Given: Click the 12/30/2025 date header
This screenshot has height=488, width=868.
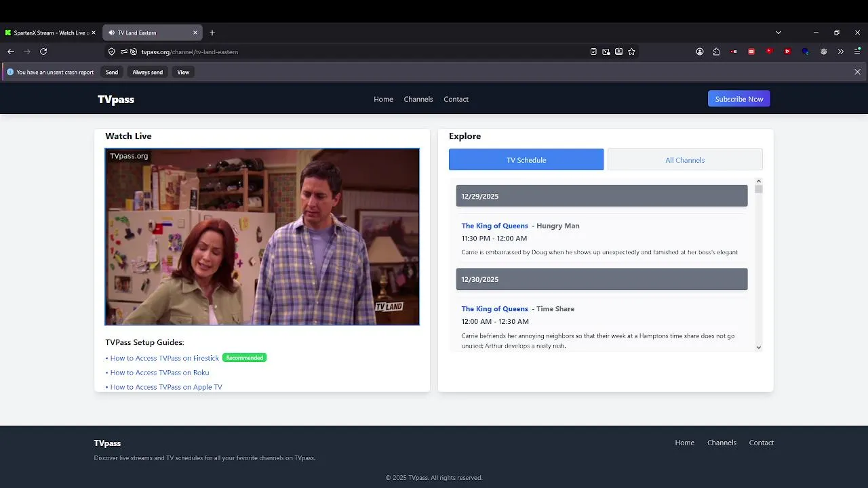Looking at the screenshot, I should (601, 279).
